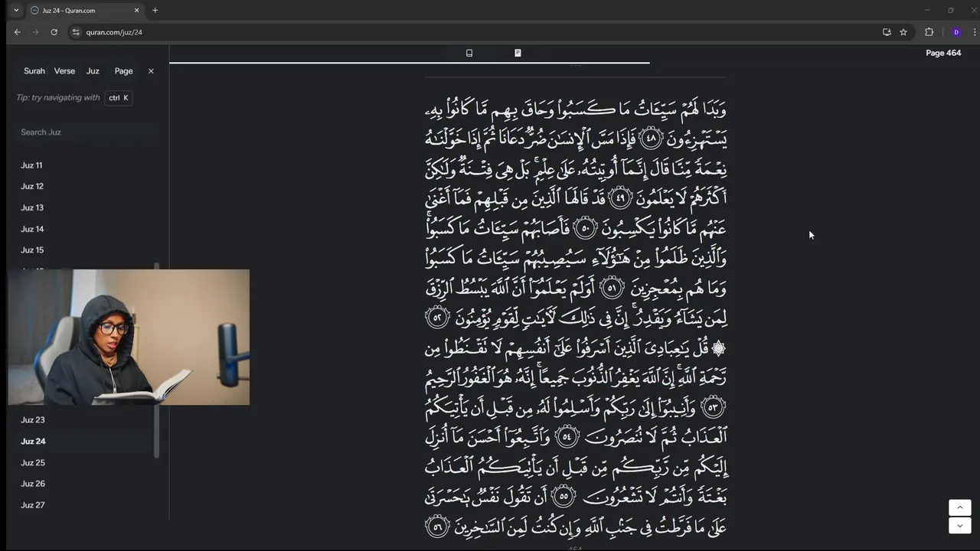Click the verse 51 end marker
Viewport: 980px width, 551px height.
612,288
